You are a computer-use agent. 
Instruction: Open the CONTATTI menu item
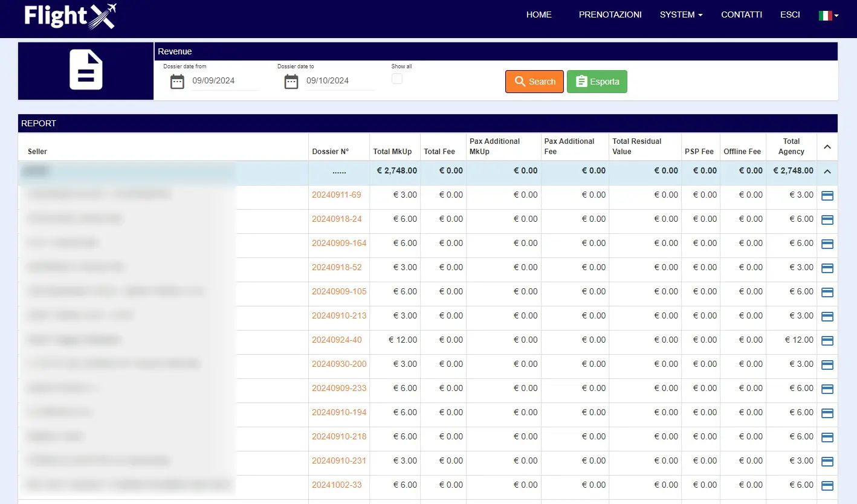tap(741, 15)
